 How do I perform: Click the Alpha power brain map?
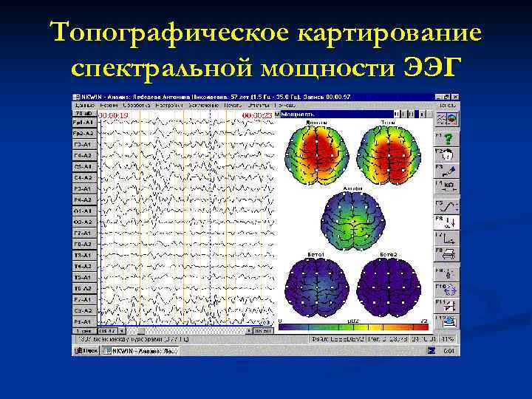pyautogui.click(x=353, y=220)
